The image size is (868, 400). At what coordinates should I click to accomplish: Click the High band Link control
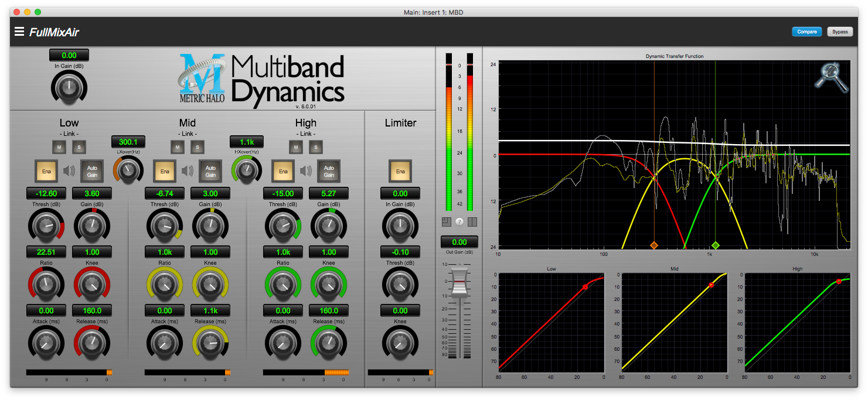tap(306, 134)
